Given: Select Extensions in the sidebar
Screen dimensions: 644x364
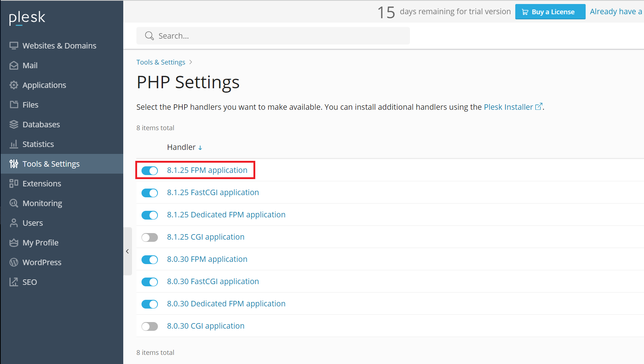Looking at the screenshot, I should click(x=62, y=183).
